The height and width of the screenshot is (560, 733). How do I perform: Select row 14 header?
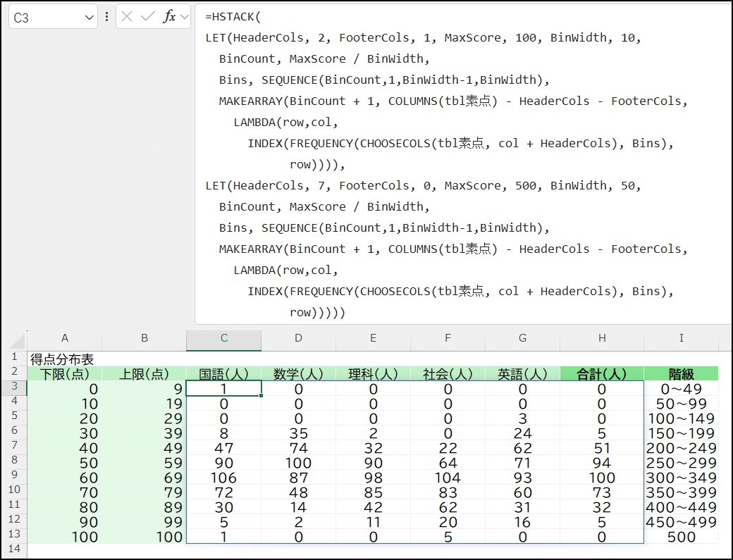pyautogui.click(x=14, y=549)
